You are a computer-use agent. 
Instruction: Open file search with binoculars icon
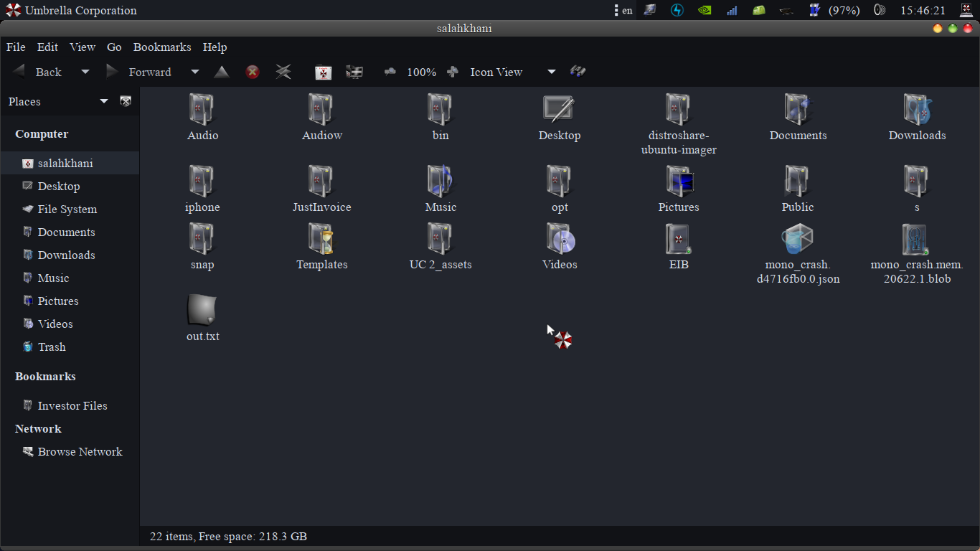578,71
